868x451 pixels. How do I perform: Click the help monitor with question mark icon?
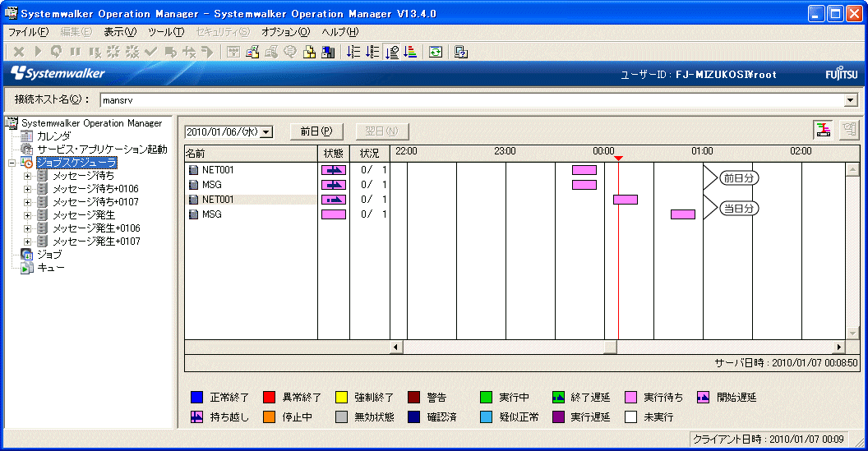pos(460,52)
